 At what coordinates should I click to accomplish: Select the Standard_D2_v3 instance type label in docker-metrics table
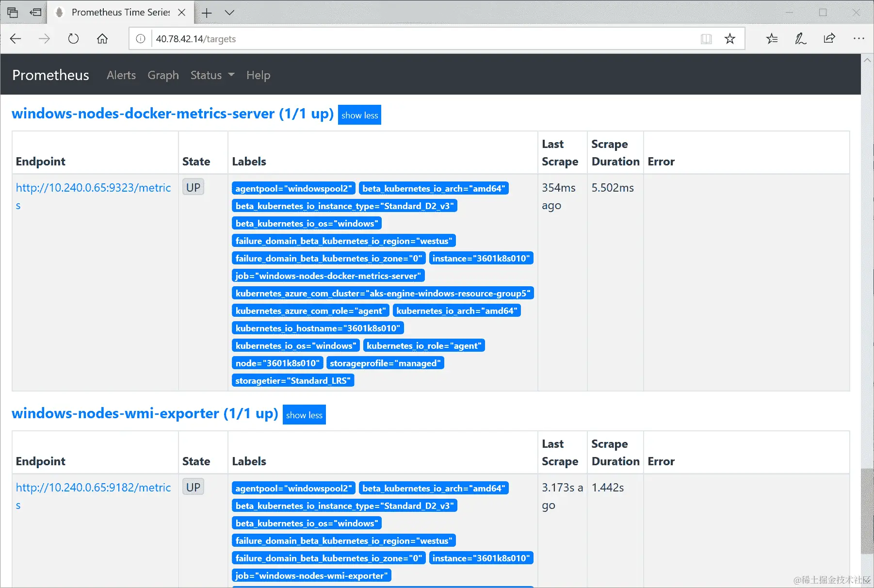[345, 206]
